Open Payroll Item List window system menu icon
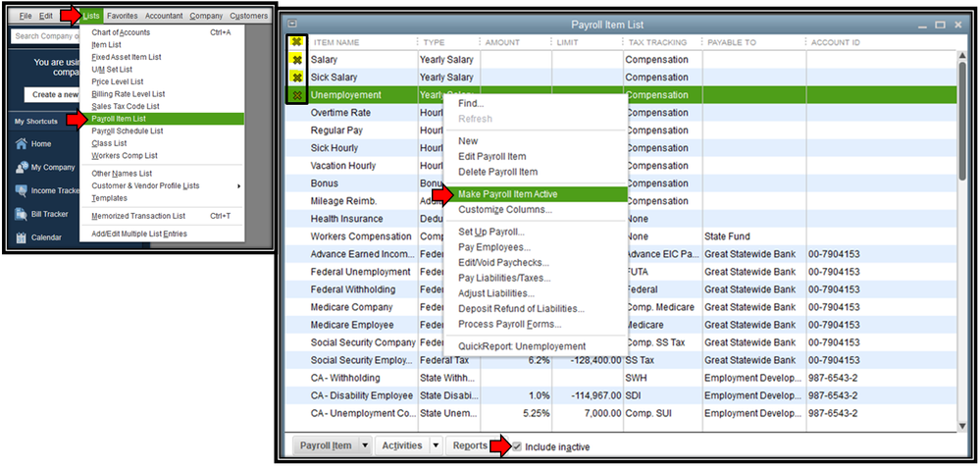The height and width of the screenshot is (468, 980). [x=292, y=25]
